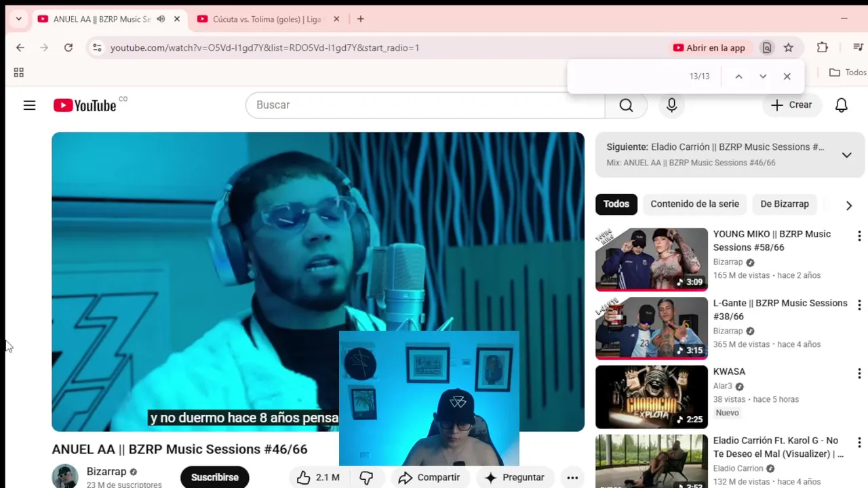Open the browser extensions puzzle icon
868x488 pixels.
tap(822, 47)
